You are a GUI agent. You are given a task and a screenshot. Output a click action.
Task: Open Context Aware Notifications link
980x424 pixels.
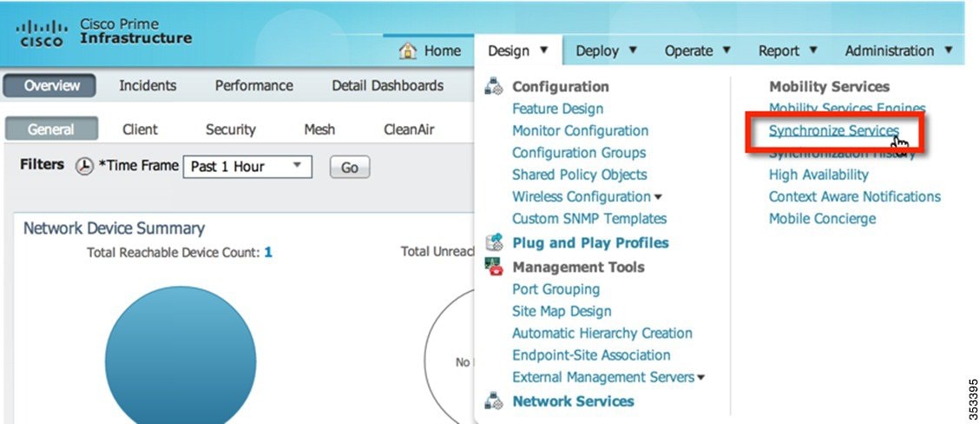click(854, 196)
